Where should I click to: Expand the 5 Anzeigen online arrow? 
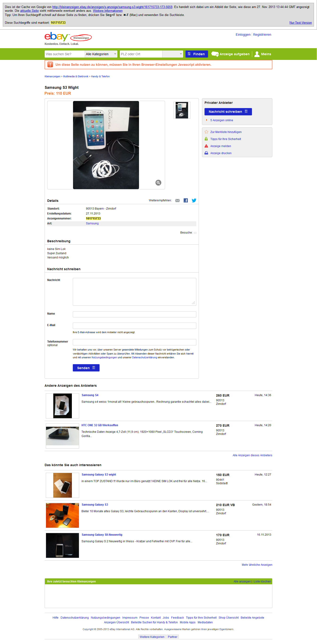click(x=207, y=120)
